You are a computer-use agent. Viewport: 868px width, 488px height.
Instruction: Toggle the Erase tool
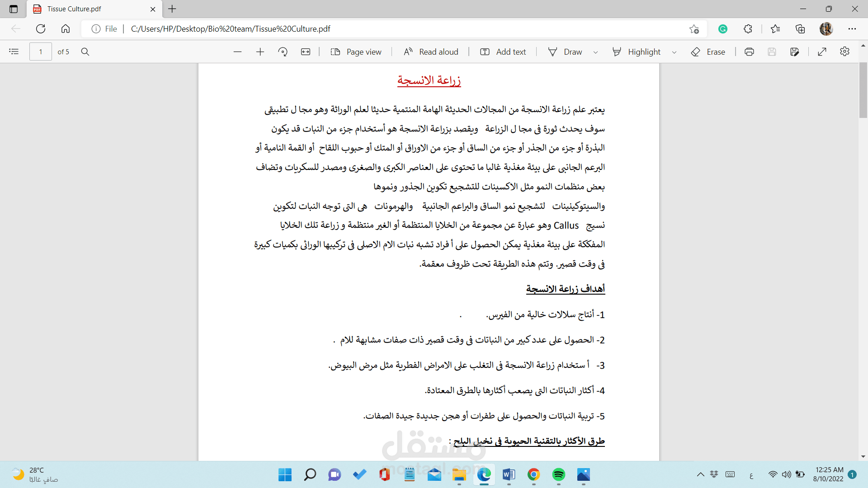[x=708, y=52]
